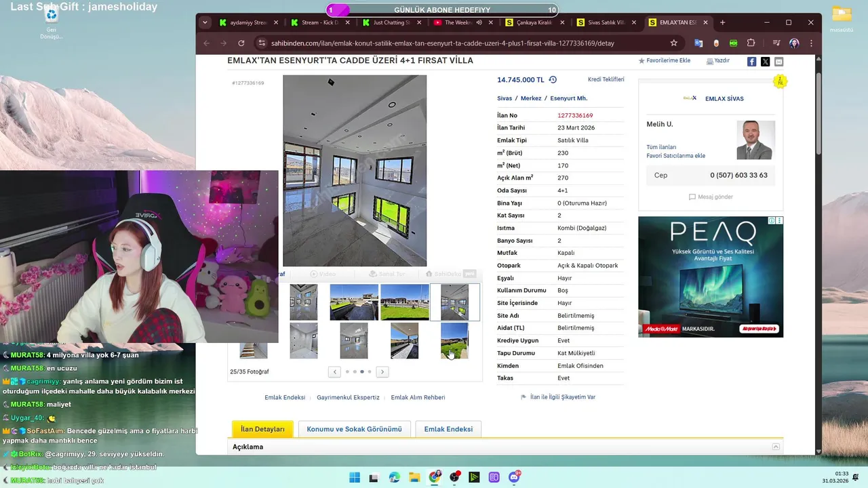
Task: Open the Windows Start menu
Action: 354,477
